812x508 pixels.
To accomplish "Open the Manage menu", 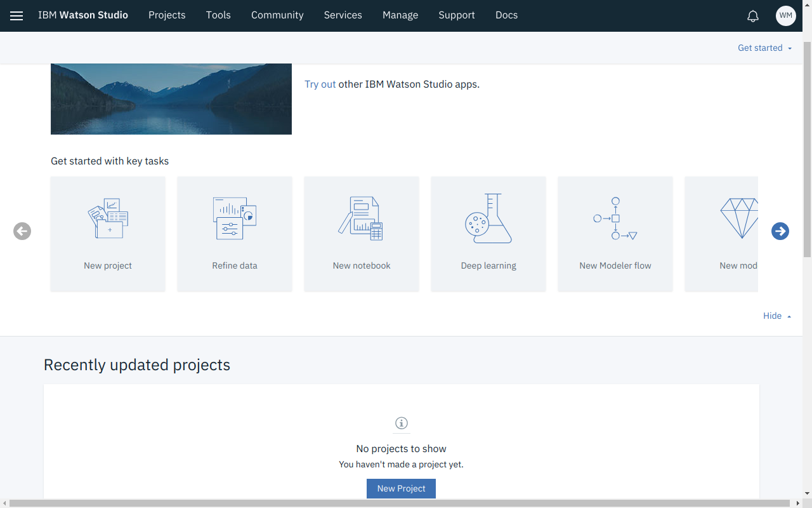I will click(400, 15).
